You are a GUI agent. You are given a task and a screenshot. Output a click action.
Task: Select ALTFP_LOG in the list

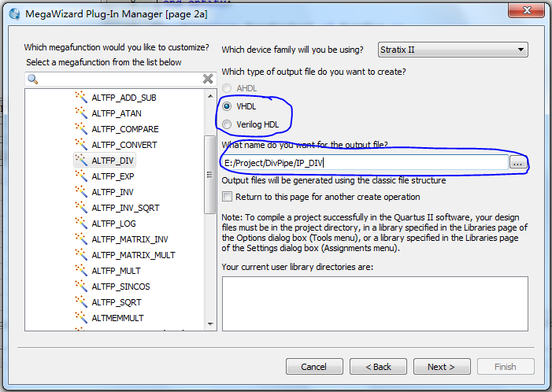click(x=113, y=224)
